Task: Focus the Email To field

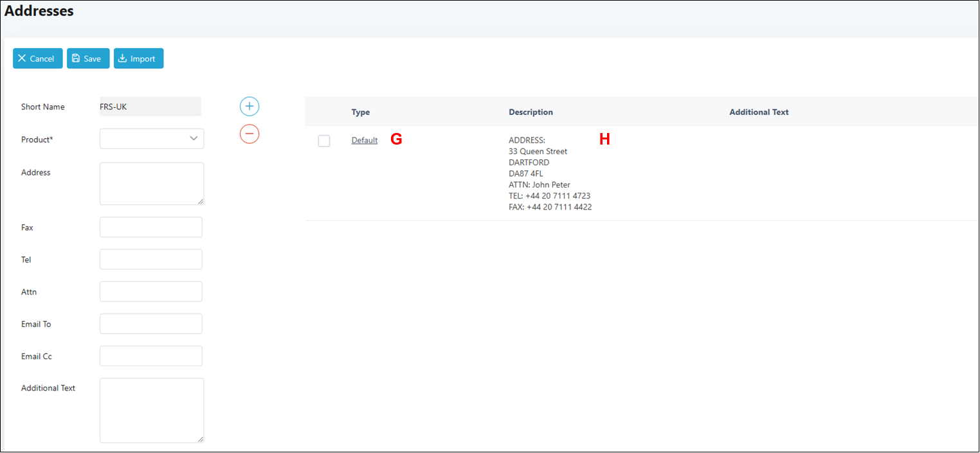Action: [151, 324]
